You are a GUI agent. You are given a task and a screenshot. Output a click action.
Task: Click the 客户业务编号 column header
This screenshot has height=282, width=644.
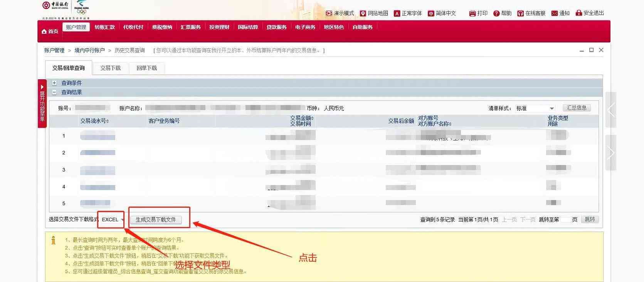[x=164, y=121]
